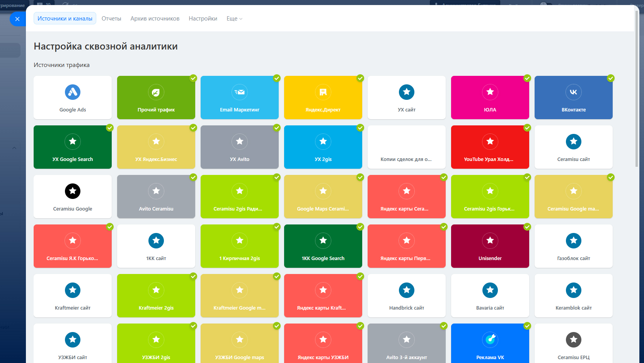Click the star icon on ЮЛА card
This screenshot has width=644, height=363.
pyautogui.click(x=490, y=92)
